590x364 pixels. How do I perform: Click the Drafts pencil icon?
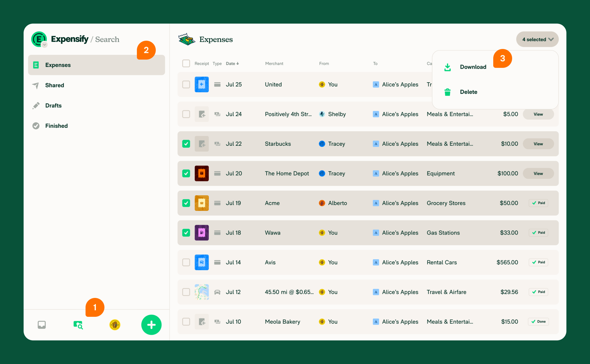(x=36, y=105)
